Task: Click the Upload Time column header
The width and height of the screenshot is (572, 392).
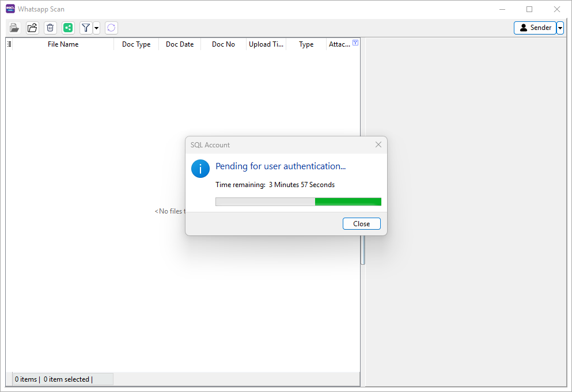Action: 266,44
